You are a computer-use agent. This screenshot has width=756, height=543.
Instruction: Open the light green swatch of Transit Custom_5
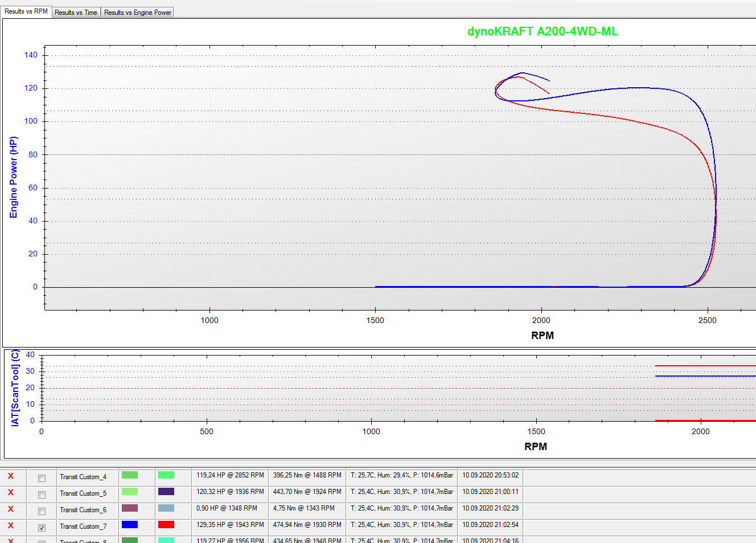[x=130, y=492]
